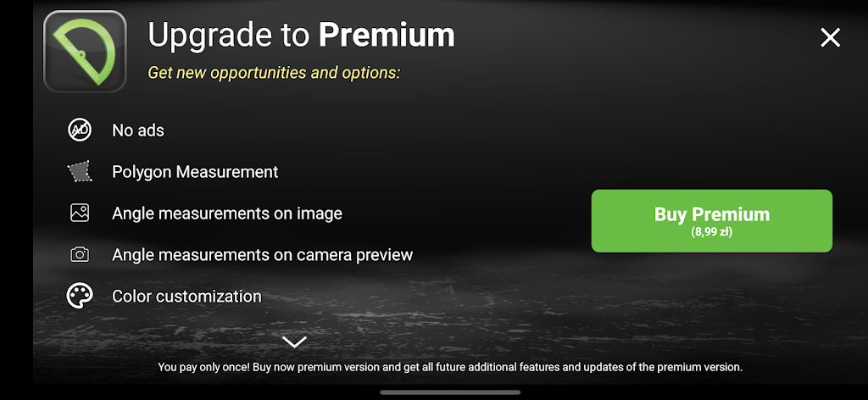Screen dimensions: 868x400
Task: Tap the yellow Get new opportunities subtitle
Action: pos(274,73)
